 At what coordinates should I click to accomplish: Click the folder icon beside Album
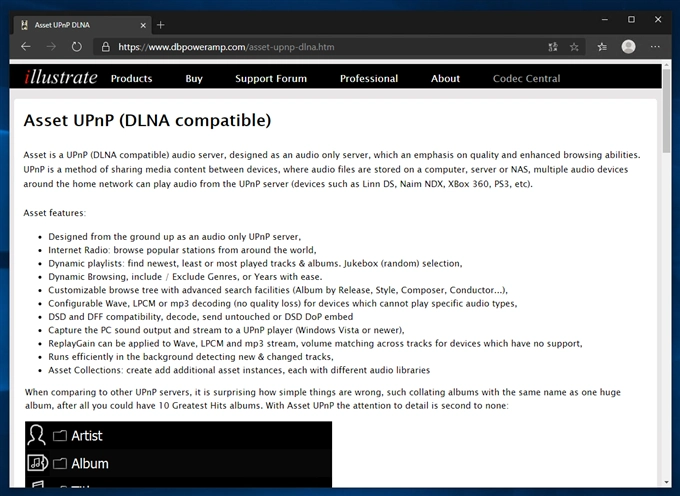[x=60, y=463]
